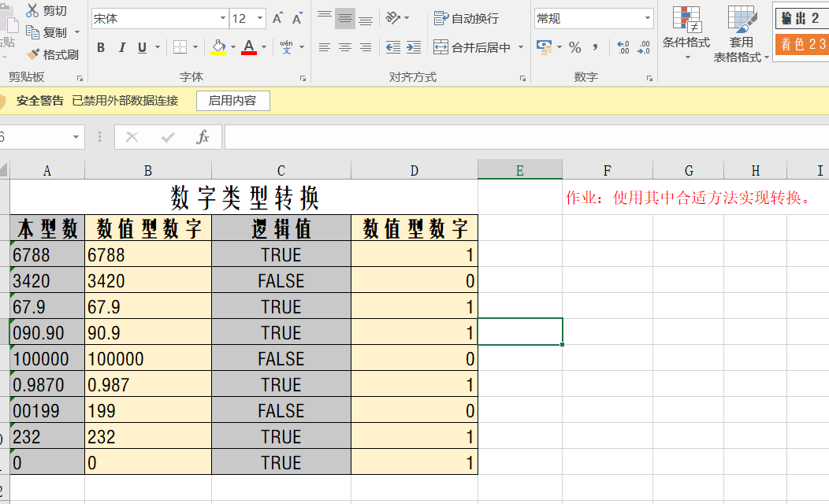Toggle Underline formatting

[x=142, y=47]
